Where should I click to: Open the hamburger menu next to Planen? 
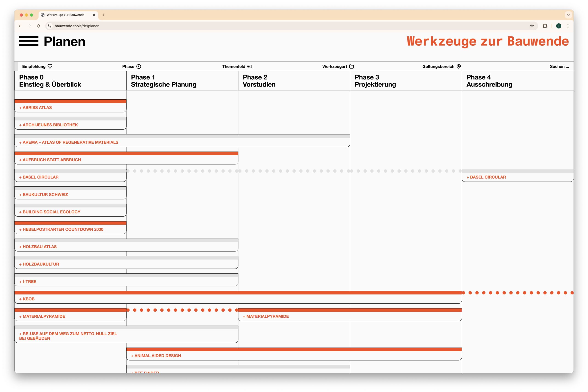28,41
